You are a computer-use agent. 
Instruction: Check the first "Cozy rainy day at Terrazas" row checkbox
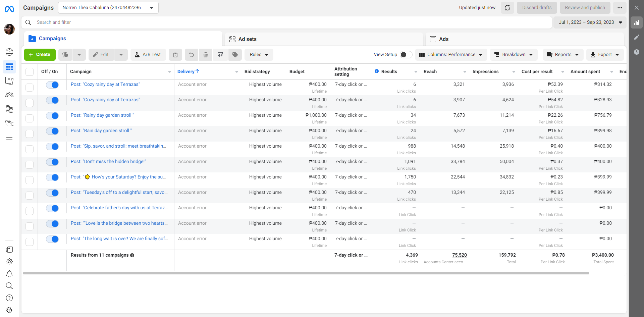[30, 88]
